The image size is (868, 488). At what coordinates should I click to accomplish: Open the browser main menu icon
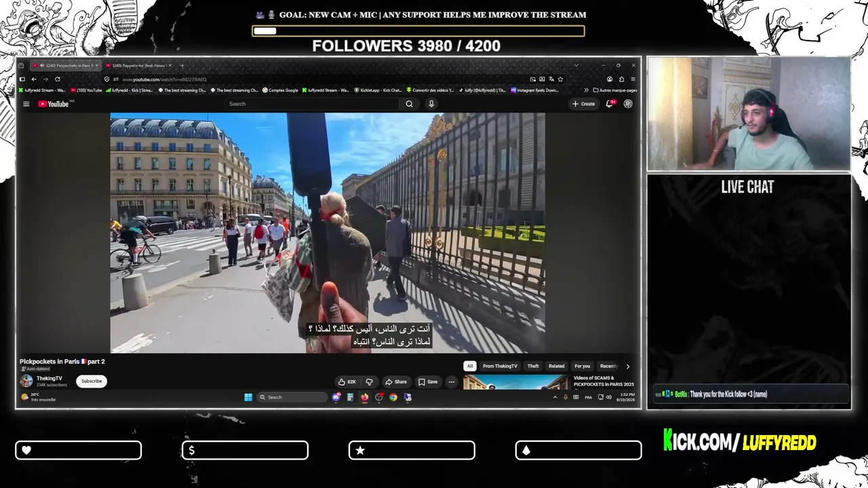click(633, 79)
